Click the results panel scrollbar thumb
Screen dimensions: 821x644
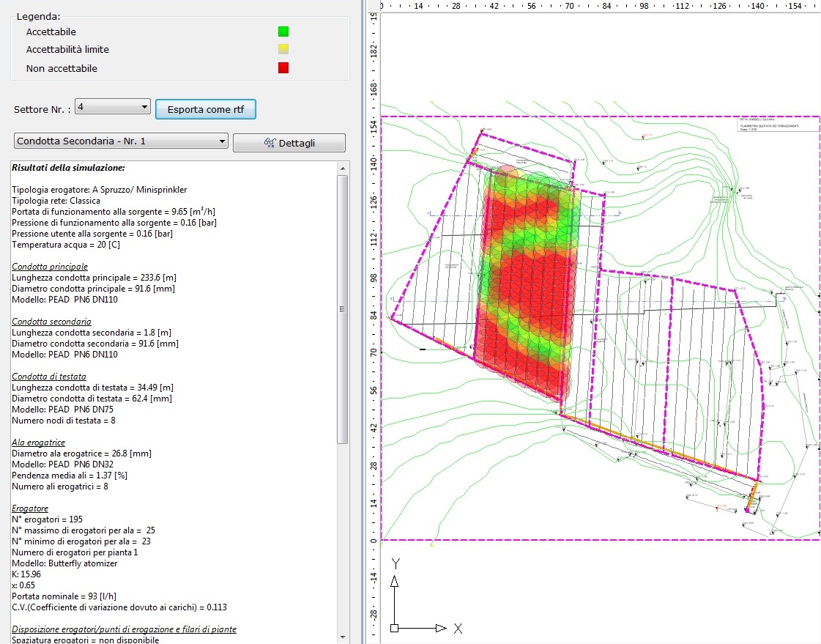click(342, 308)
